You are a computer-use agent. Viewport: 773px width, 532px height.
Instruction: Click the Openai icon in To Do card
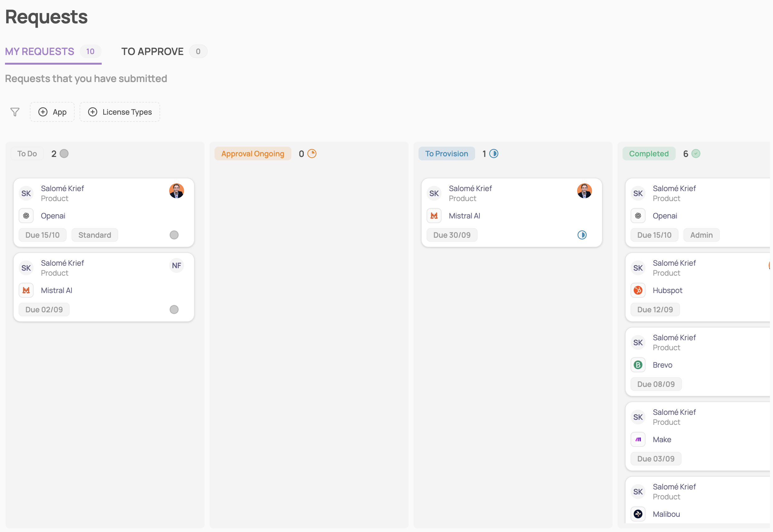[x=26, y=216]
